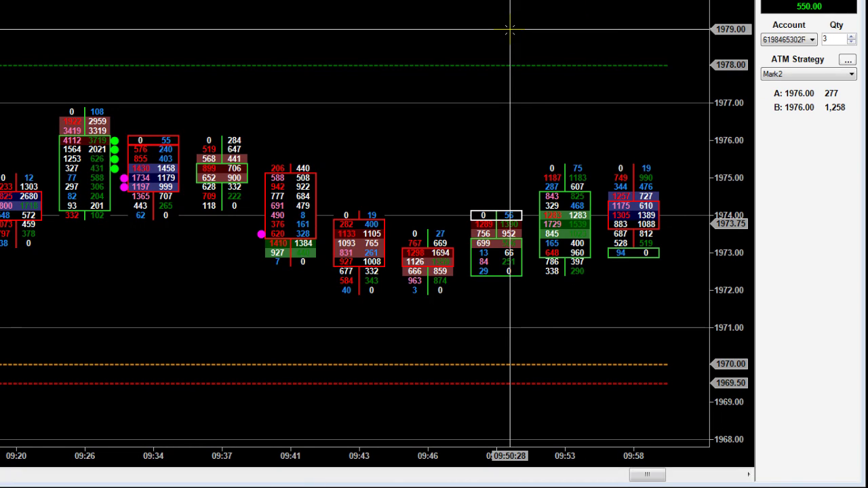This screenshot has height=488, width=868.
Task: Click the 1975.00 price axis label
Action: pos(730,178)
